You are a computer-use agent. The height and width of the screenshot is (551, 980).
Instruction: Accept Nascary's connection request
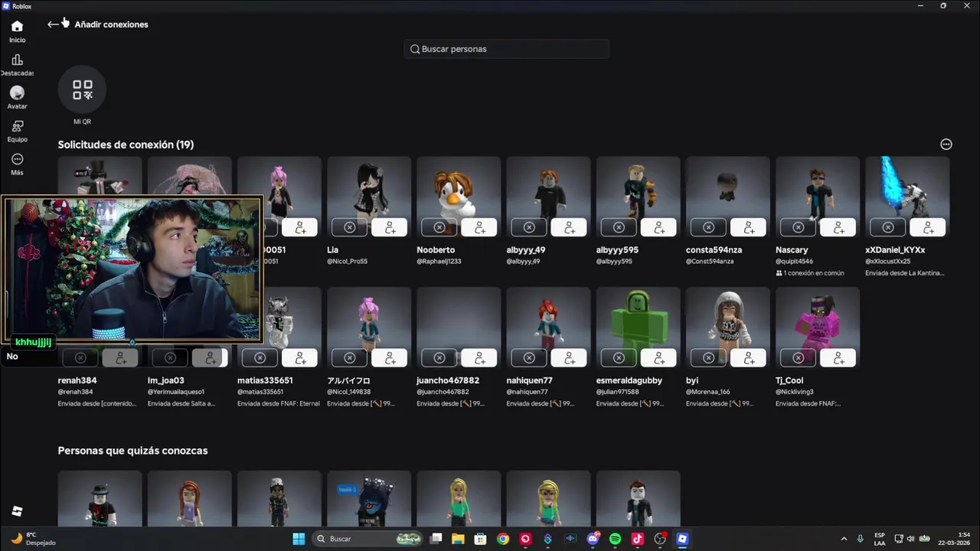tap(838, 228)
